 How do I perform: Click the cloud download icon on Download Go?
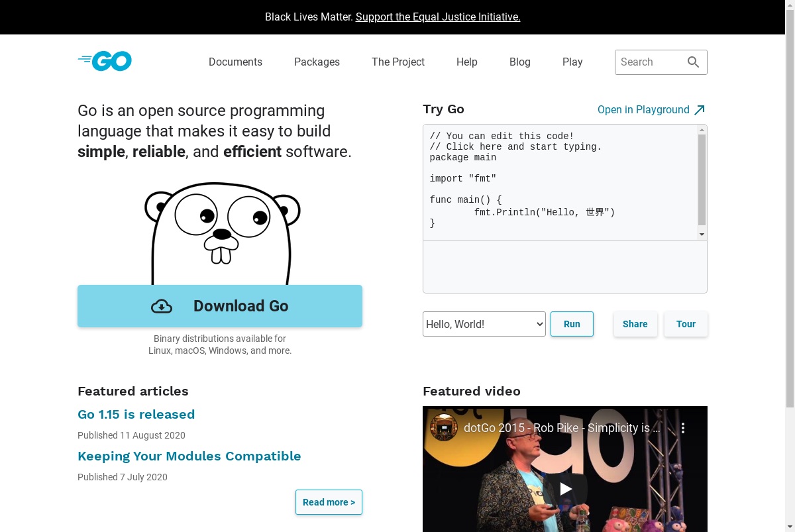(162, 306)
